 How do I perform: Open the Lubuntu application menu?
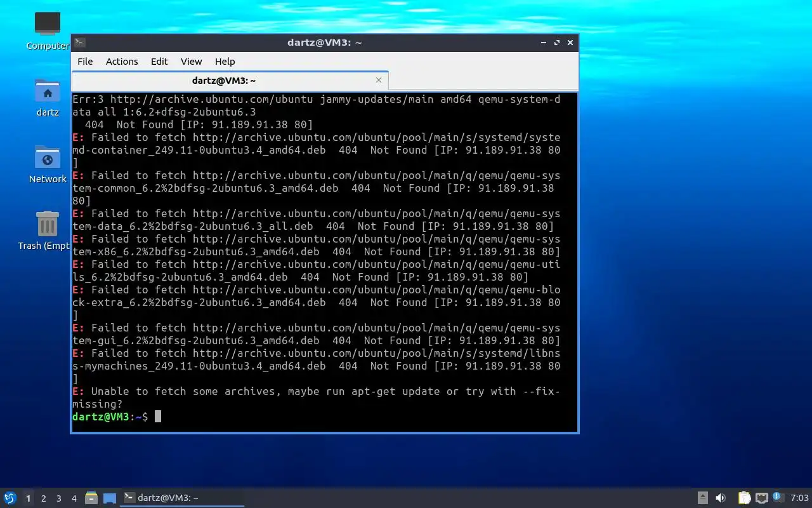[x=10, y=498]
